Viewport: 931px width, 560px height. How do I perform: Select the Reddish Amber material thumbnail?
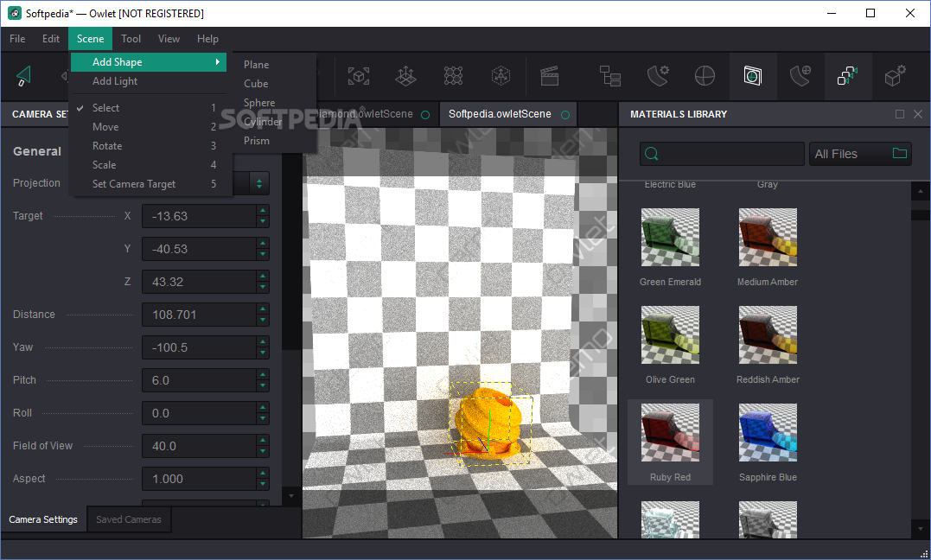coord(768,335)
